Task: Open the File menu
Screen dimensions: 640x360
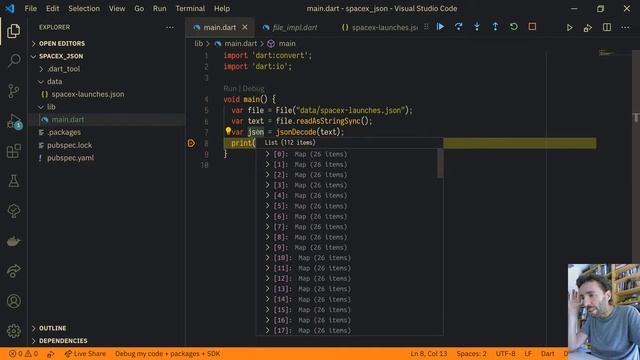Action: 31,9
